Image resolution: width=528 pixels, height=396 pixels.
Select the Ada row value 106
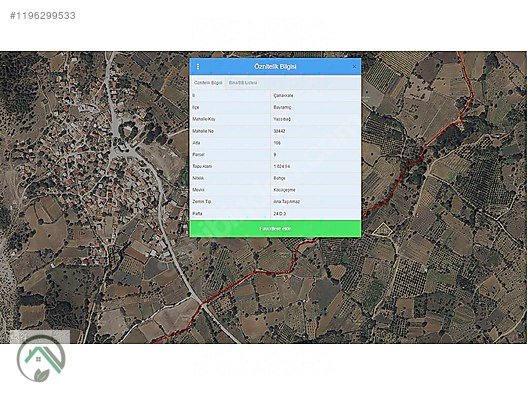click(277, 143)
